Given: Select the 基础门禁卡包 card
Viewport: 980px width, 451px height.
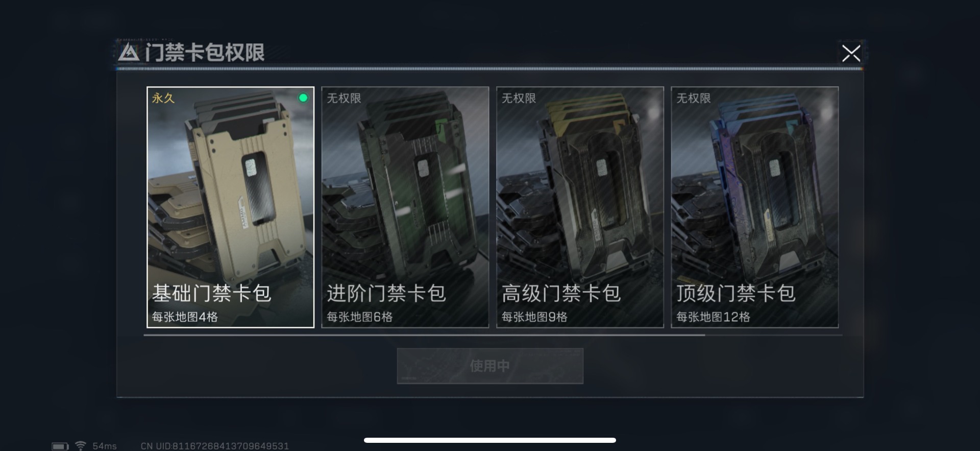Looking at the screenshot, I should (230, 207).
